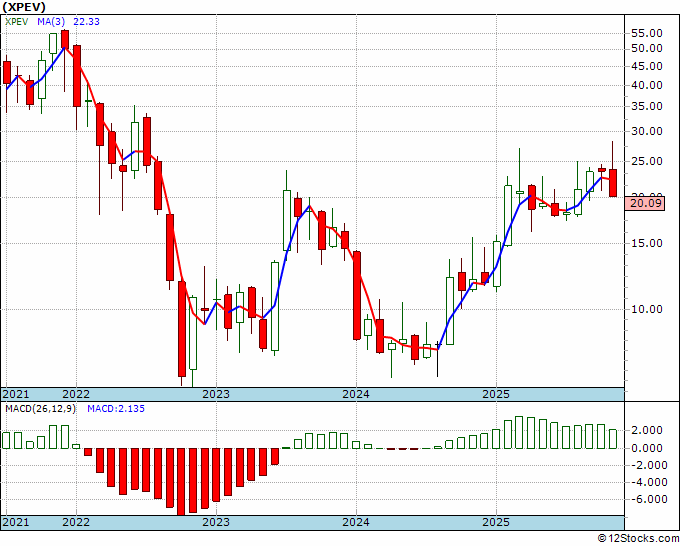Open the 12Stocks.com copyright link
680x546 pixels.
[638, 539]
